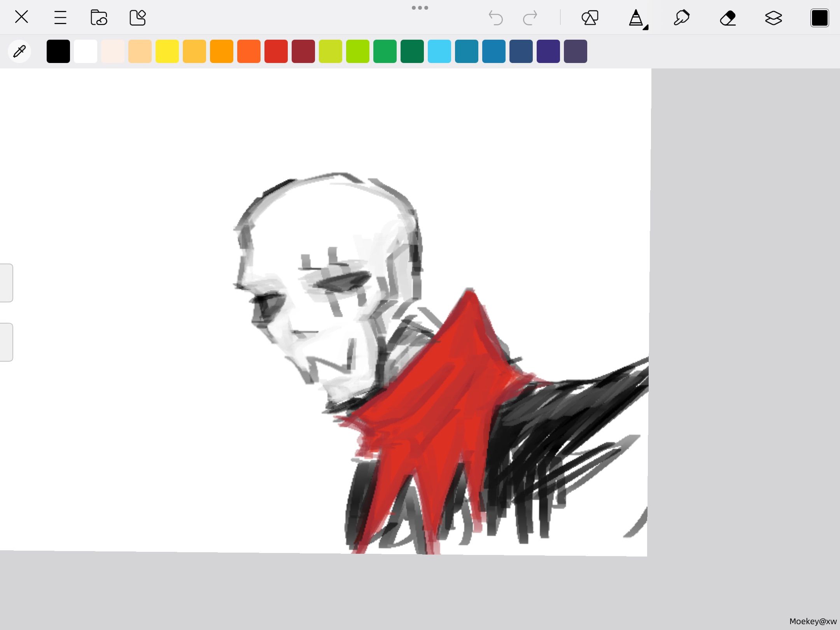Redo the last undone stroke

pyautogui.click(x=530, y=18)
